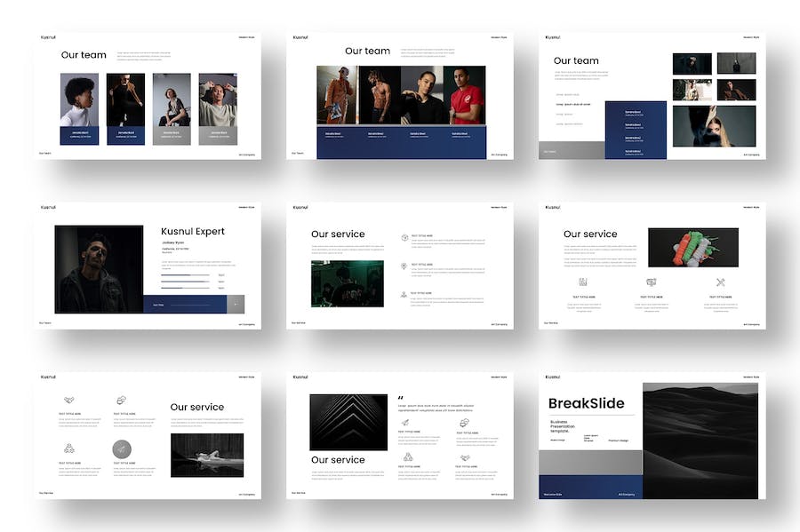Click the BreakSlide title text
The image size is (800, 532).
(x=586, y=403)
